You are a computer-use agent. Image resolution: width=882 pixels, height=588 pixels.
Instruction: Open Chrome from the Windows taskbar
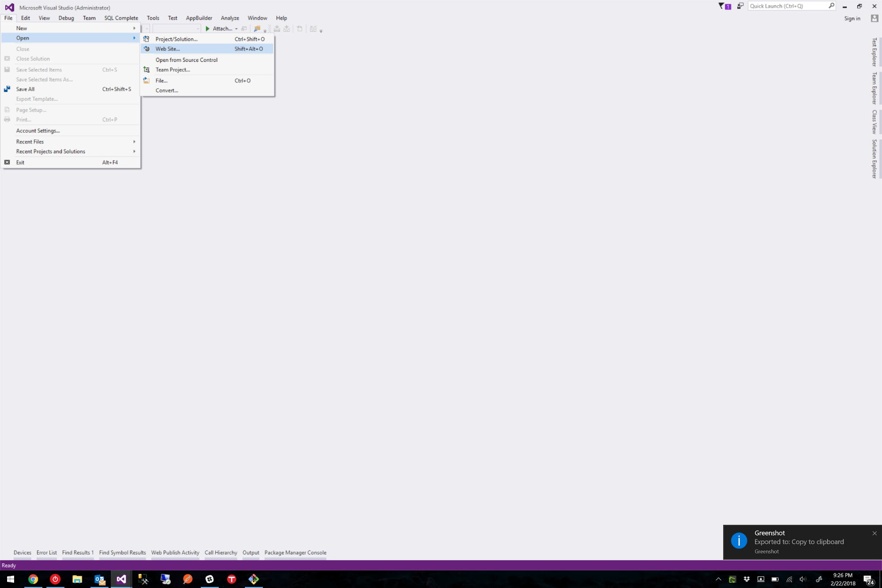point(33,579)
